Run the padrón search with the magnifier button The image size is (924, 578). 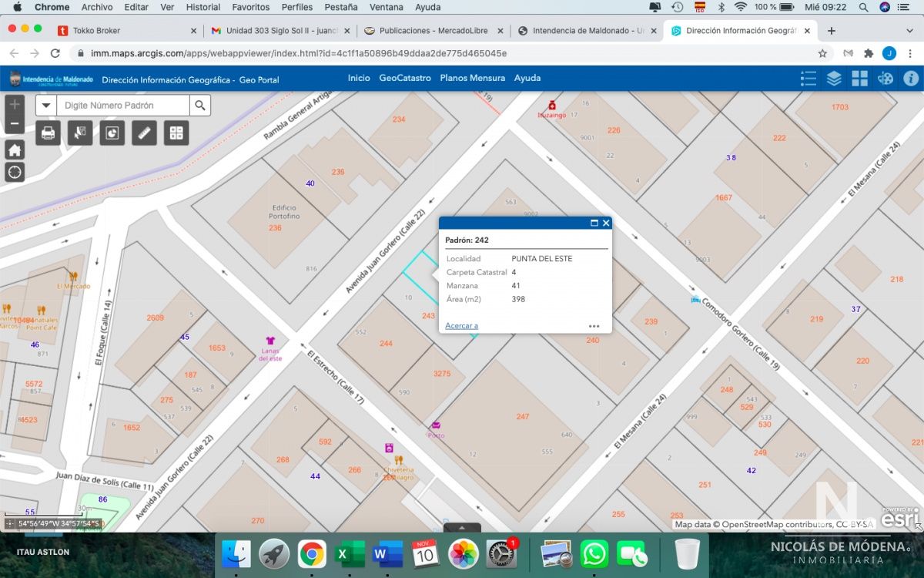pyautogui.click(x=200, y=106)
